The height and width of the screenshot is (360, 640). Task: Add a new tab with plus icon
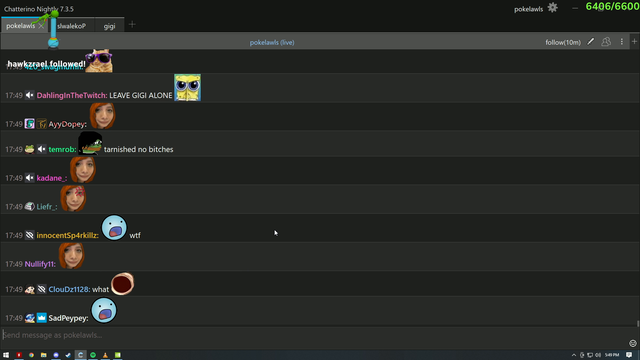132,25
